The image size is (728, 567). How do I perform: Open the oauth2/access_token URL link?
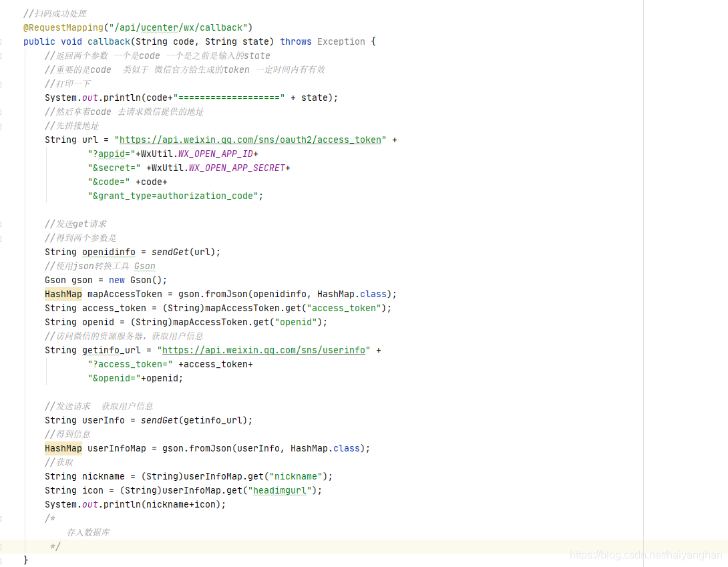point(250,140)
